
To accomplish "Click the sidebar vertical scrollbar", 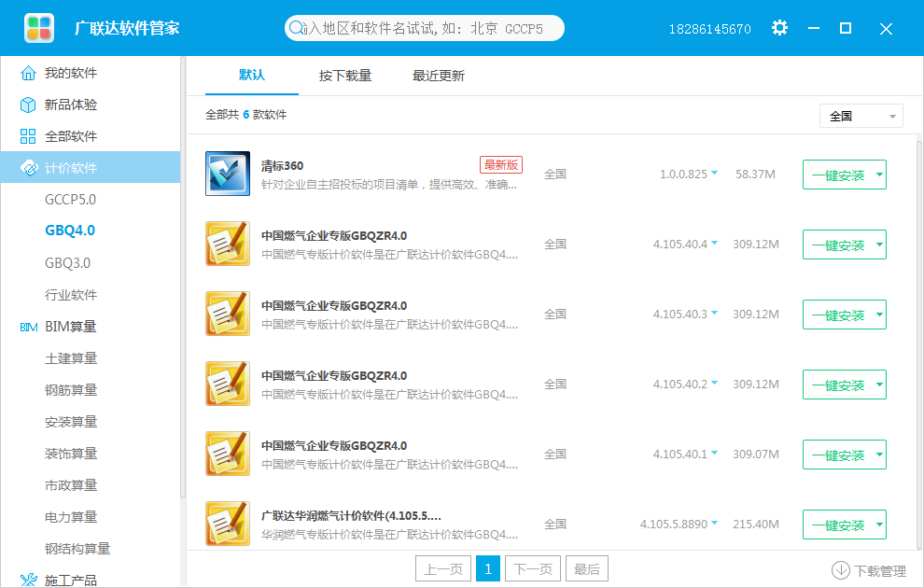I will pos(183,277).
